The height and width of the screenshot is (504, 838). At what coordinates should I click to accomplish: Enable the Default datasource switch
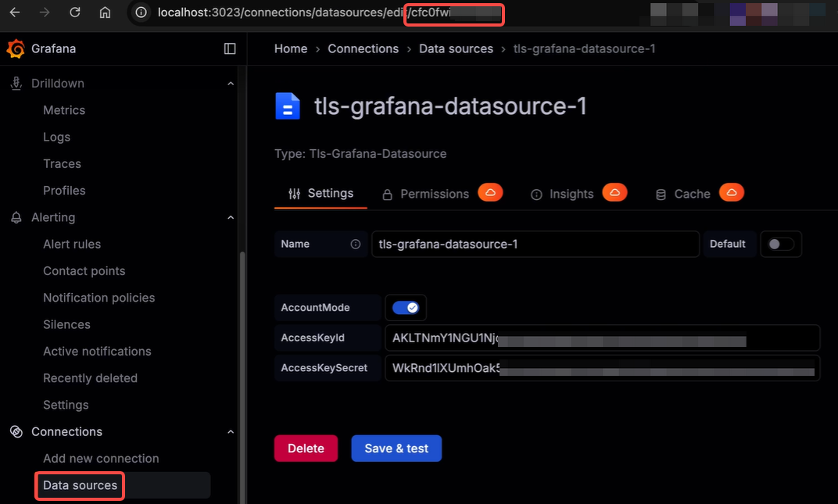tap(780, 245)
